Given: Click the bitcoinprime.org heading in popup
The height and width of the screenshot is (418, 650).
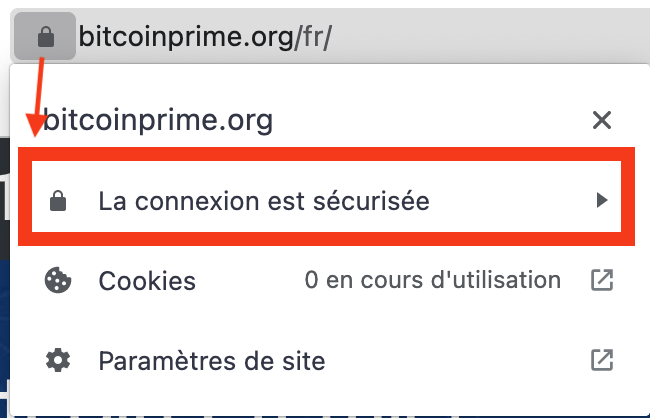Looking at the screenshot, I should 158,120.
